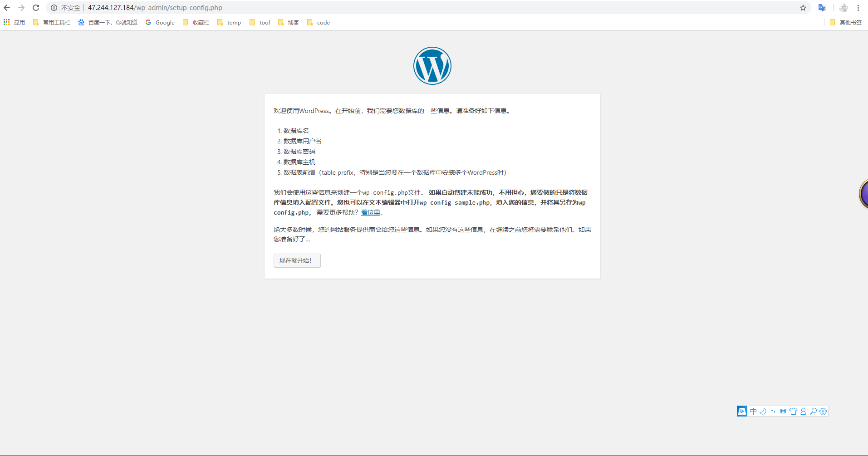868x456 pixels.
Task: Open the tool bookmark folder
Action: (260, 22)
